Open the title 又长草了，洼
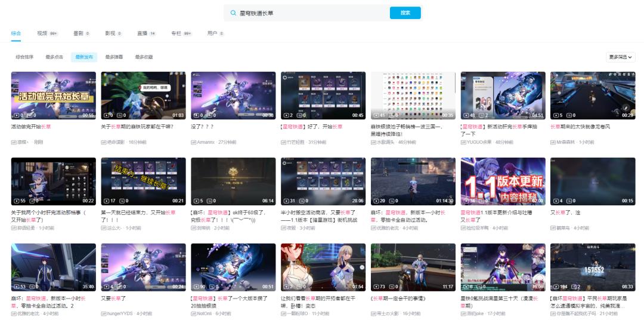Viewport: 644px width, 320px height. [565, 213]
